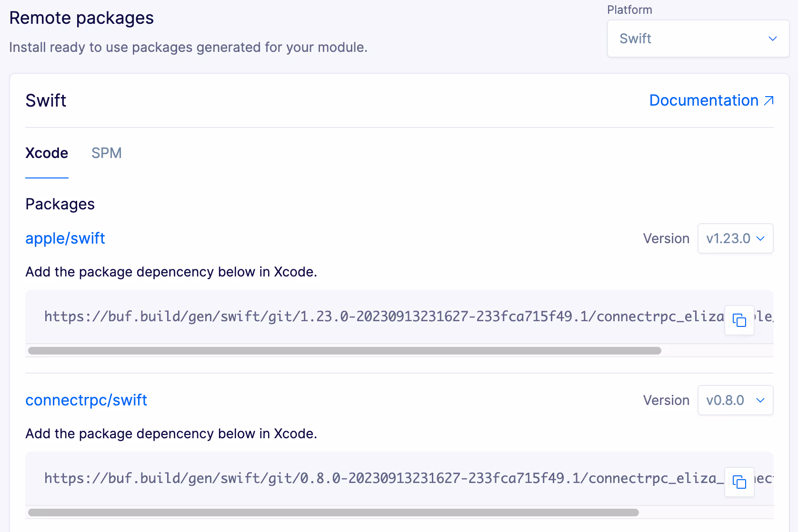
Task: Open the apple/swift version dropdown
Action: click(x=735, y=238)
